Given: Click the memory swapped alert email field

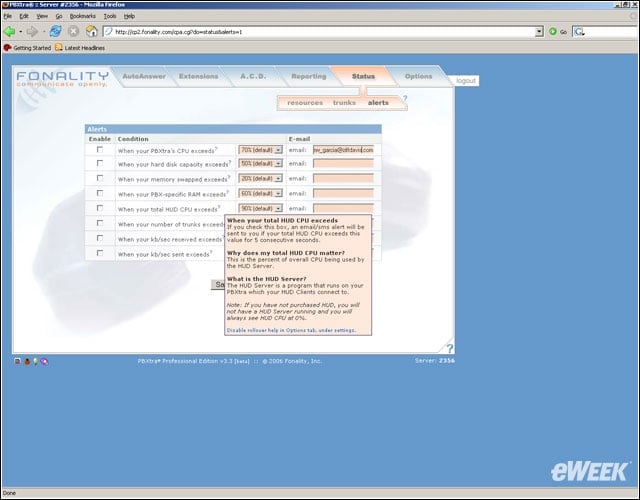Looking at the screenshot, I should 343,178.
